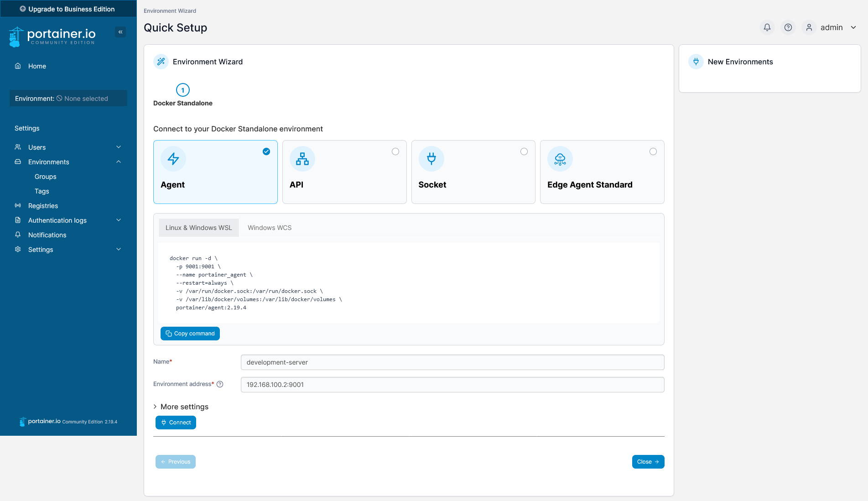The width and height of the screenshot is (868, 501).
Task: Click the Environment address help tooltip icon
Action: coord(220,384)
